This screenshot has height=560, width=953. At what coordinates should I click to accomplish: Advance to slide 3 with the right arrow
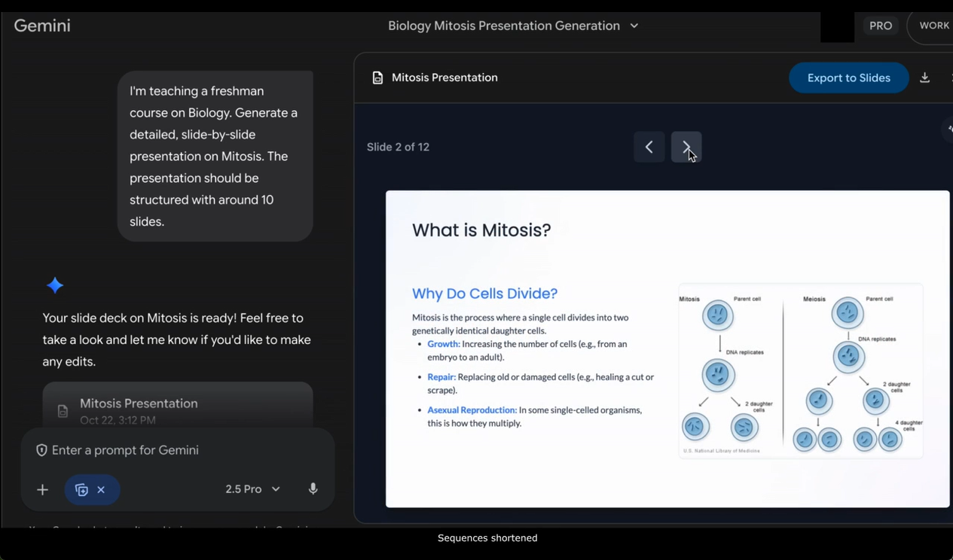(x=686, y=147)
